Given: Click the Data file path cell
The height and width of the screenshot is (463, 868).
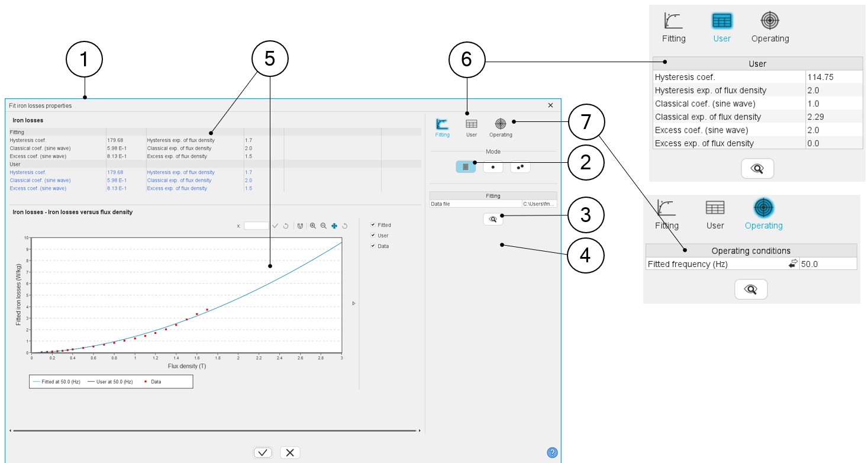Looking at the screenshot, I should (x=540, y=204).
